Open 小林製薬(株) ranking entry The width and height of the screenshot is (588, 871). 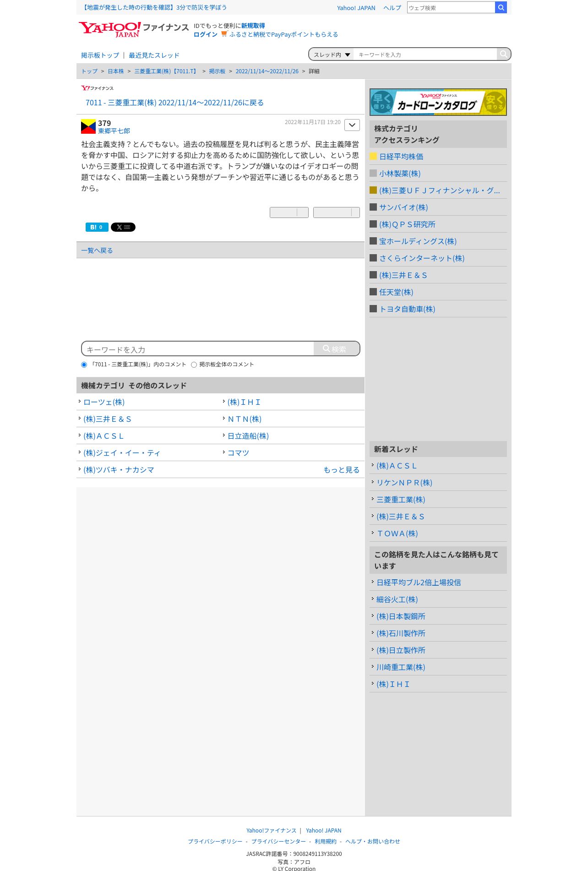tap(400, 174)
